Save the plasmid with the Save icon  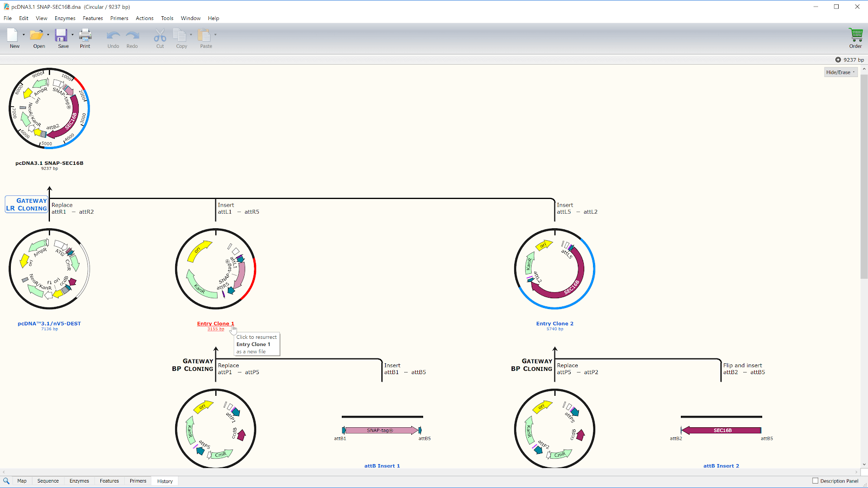click(61, 36)
